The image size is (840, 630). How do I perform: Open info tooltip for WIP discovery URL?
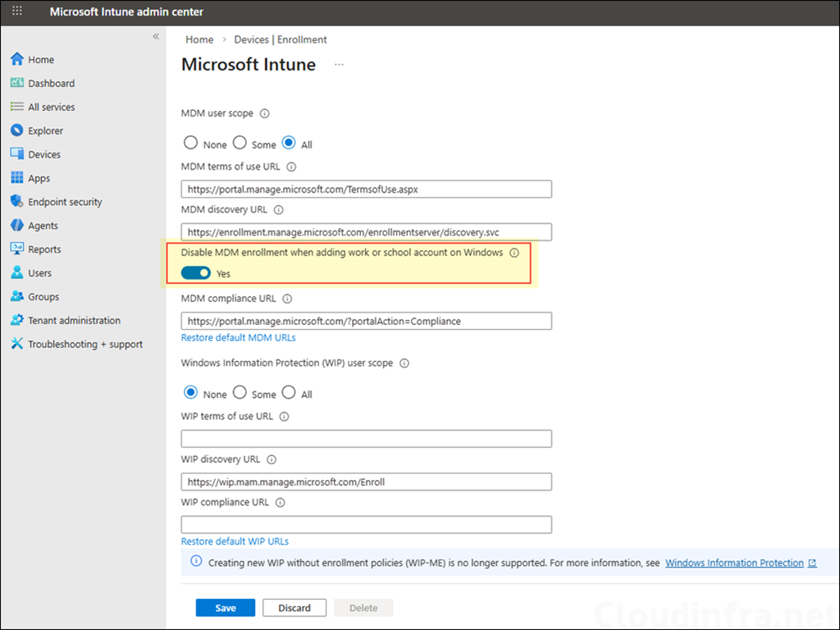[272, 459]
